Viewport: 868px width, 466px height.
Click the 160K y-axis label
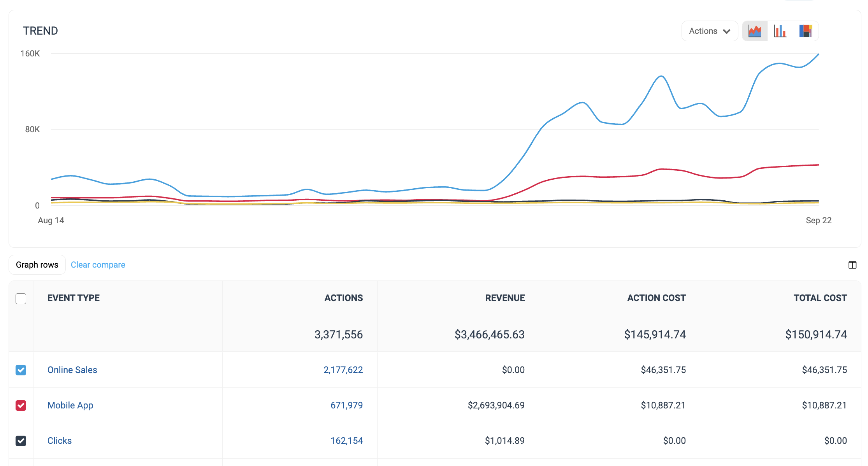click(30, 54)
